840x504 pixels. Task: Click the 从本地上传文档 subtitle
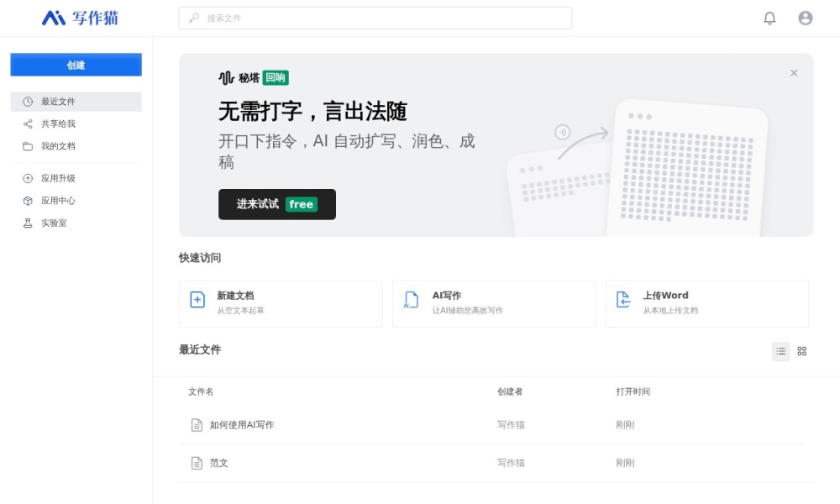670,310
